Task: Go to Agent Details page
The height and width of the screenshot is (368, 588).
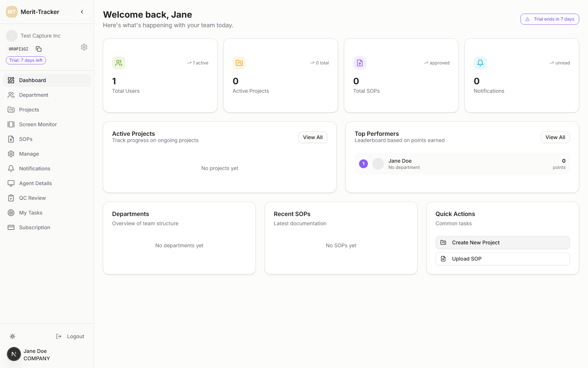Action: [x=47, y=183]
